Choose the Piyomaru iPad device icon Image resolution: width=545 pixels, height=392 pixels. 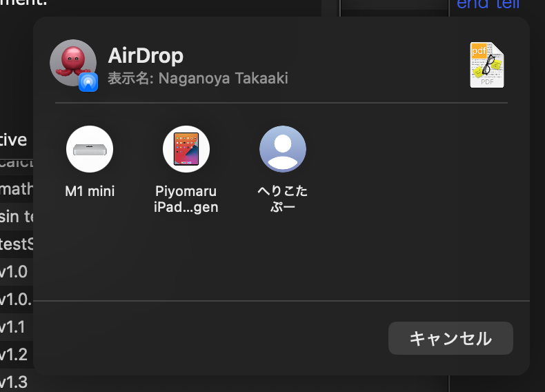point(186,149)
